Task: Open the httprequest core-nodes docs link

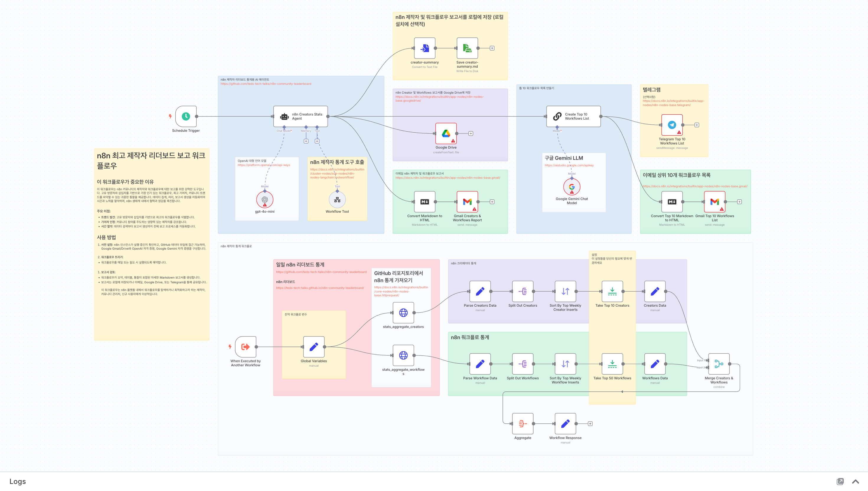Action: click(401, 291)
